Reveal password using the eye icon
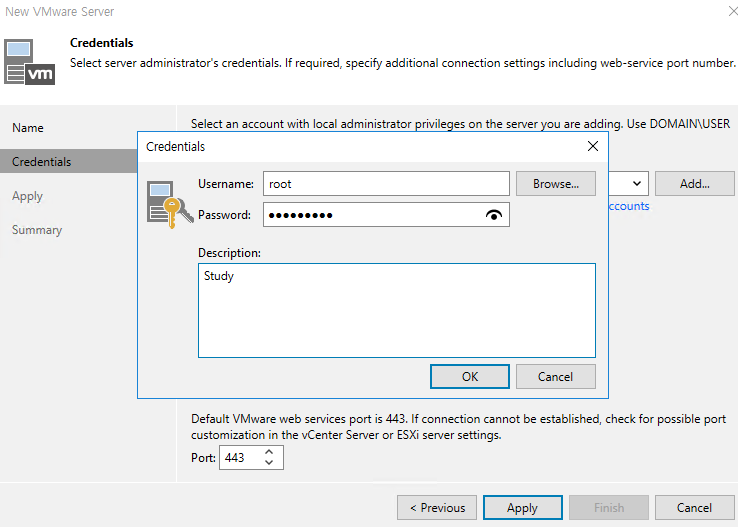This screenshot has height=527, width=738. coord(493,215)
